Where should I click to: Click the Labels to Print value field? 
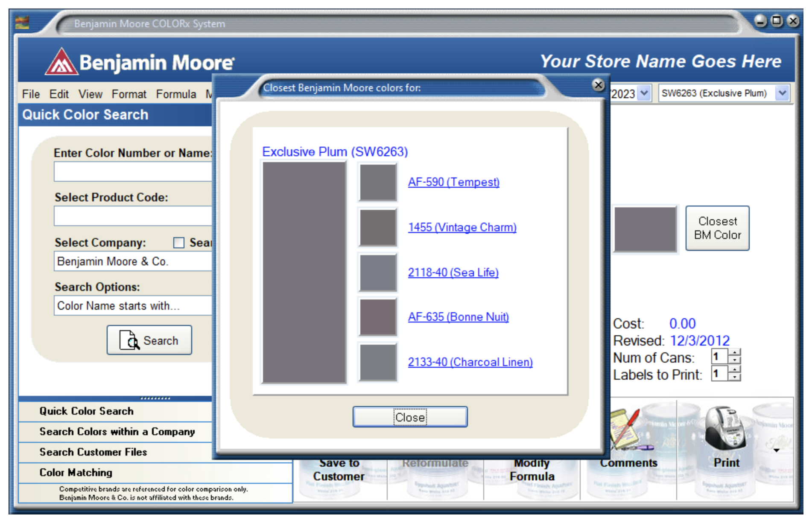719,373
